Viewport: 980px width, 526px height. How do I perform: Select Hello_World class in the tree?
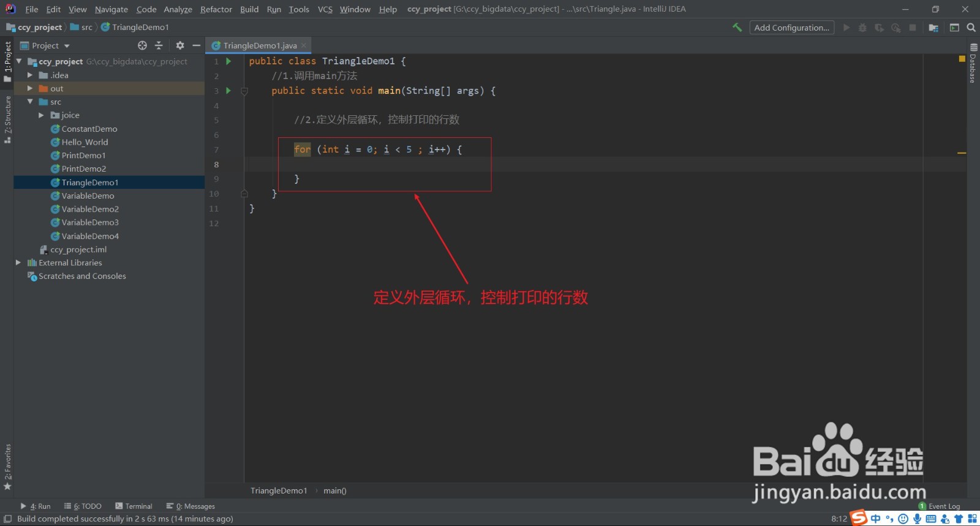[x=85, y=142]
